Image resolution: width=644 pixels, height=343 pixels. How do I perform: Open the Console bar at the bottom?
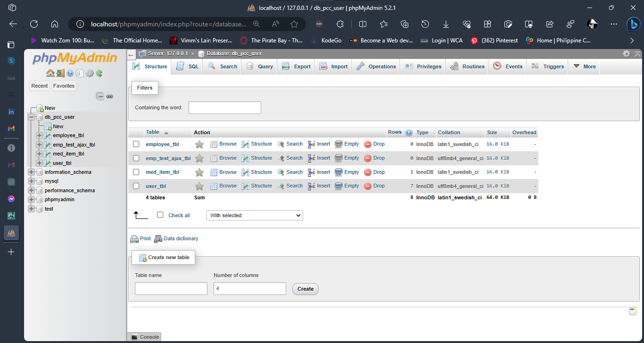[145, 337]
